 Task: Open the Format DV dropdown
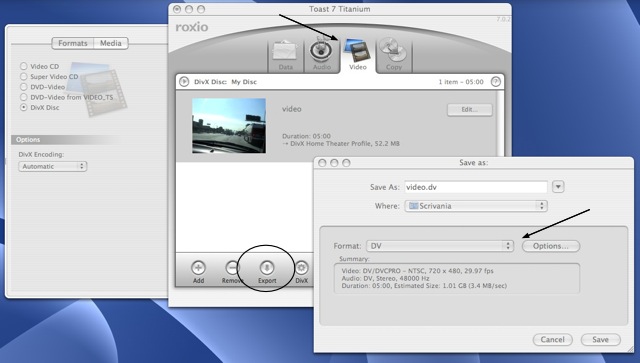(x=440, y=246)
